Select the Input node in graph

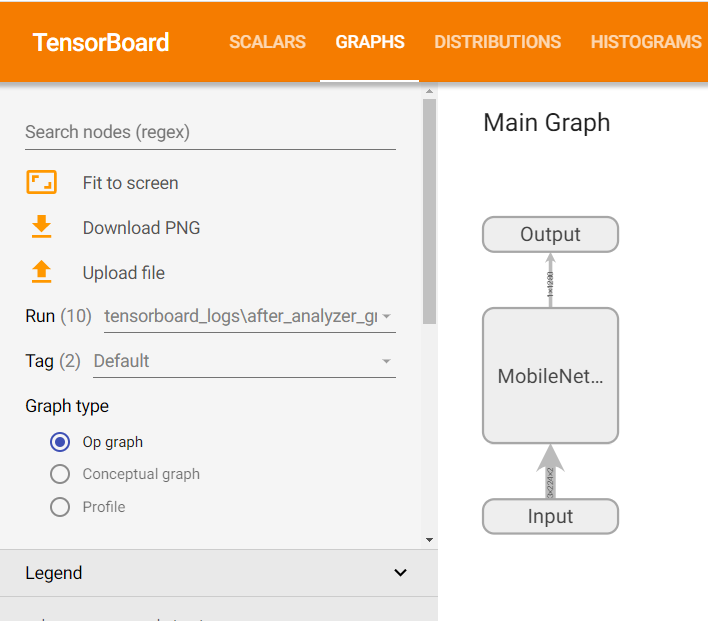tap(550, 516)
